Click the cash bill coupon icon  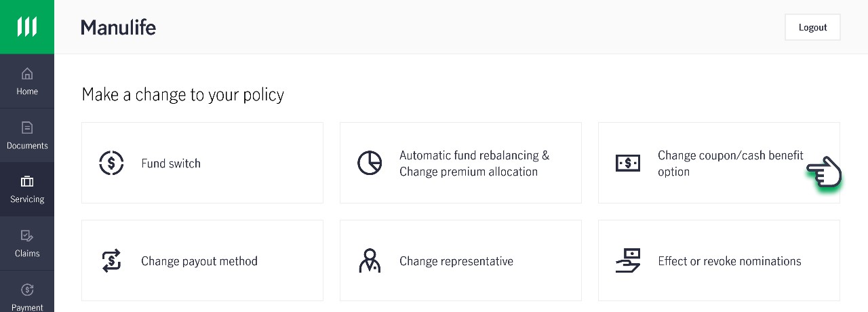click(x=628, y=163)
